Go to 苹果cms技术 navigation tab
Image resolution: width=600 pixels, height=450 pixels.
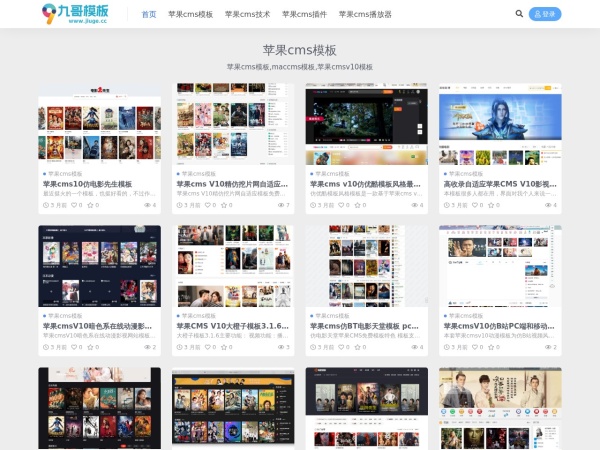(247, 15)
